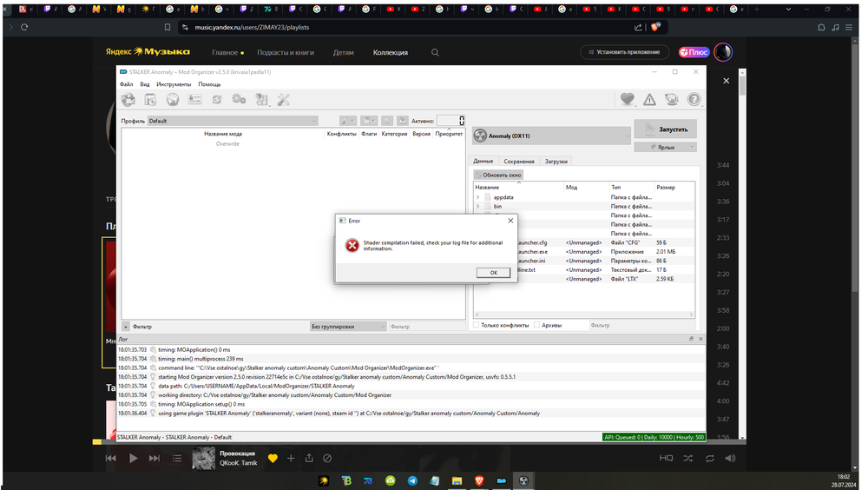Open the tools puzzle-piece toolbar icon
The height and width of the screenshot is (490, 868).
(x=261, y=100)
